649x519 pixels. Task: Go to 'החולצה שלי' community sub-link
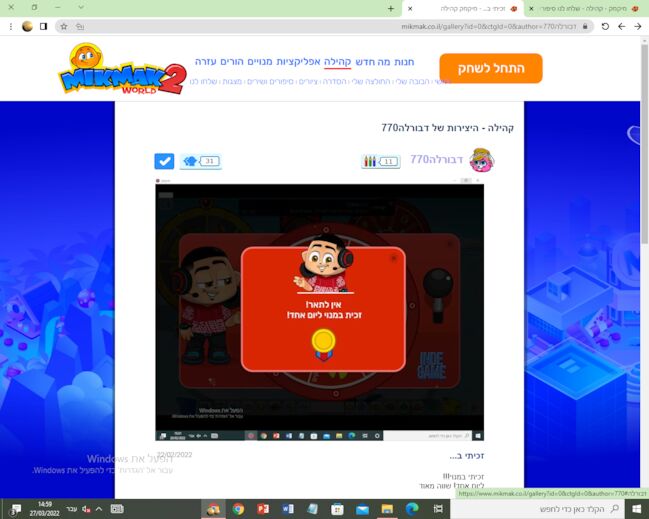pyautogui.click(x=371, y=82)
